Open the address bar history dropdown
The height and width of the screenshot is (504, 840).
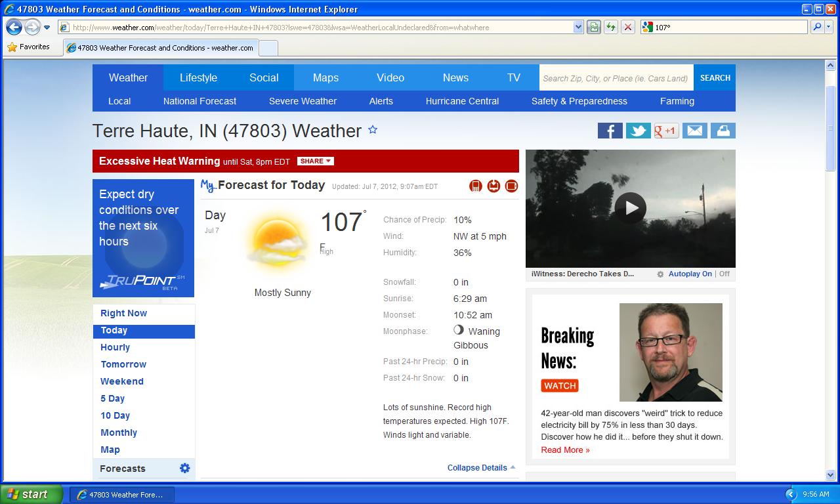[578, 27]
